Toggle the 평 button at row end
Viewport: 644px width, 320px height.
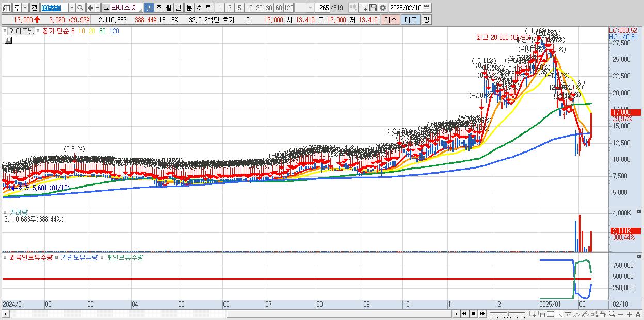click(426, 20)
